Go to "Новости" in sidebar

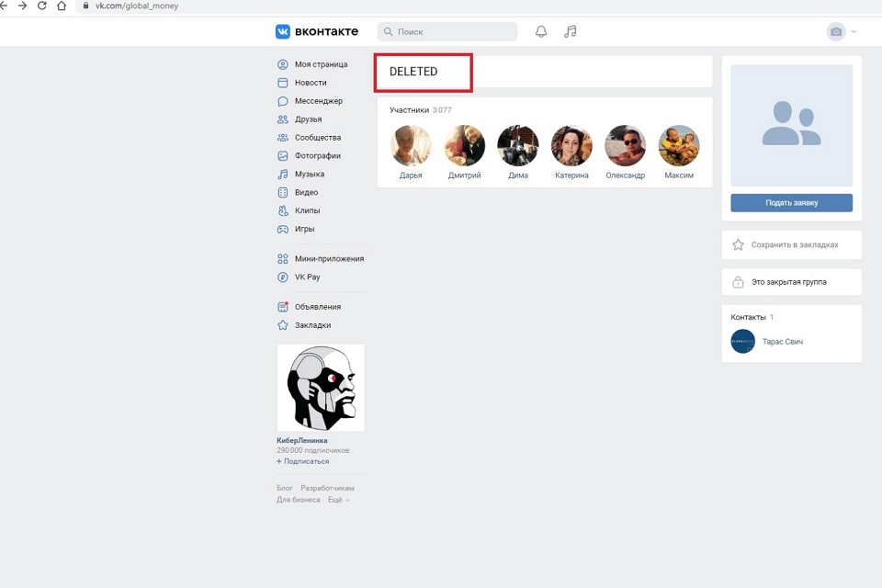click(x=310, y=83)
